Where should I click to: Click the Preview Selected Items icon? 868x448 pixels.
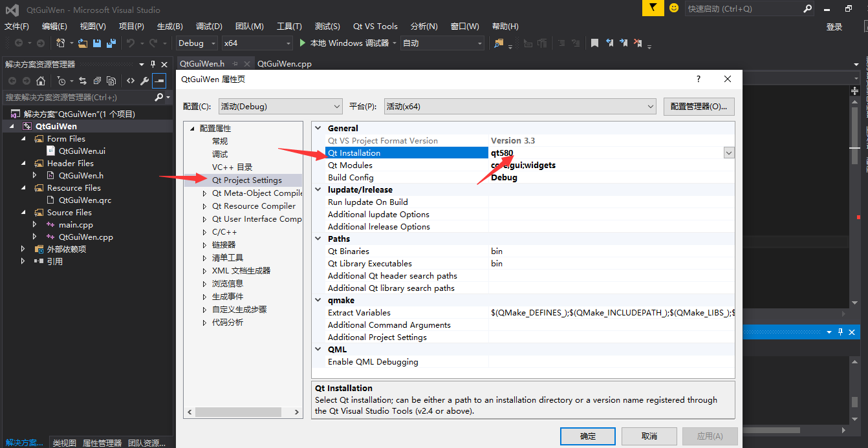click(159, 81)
